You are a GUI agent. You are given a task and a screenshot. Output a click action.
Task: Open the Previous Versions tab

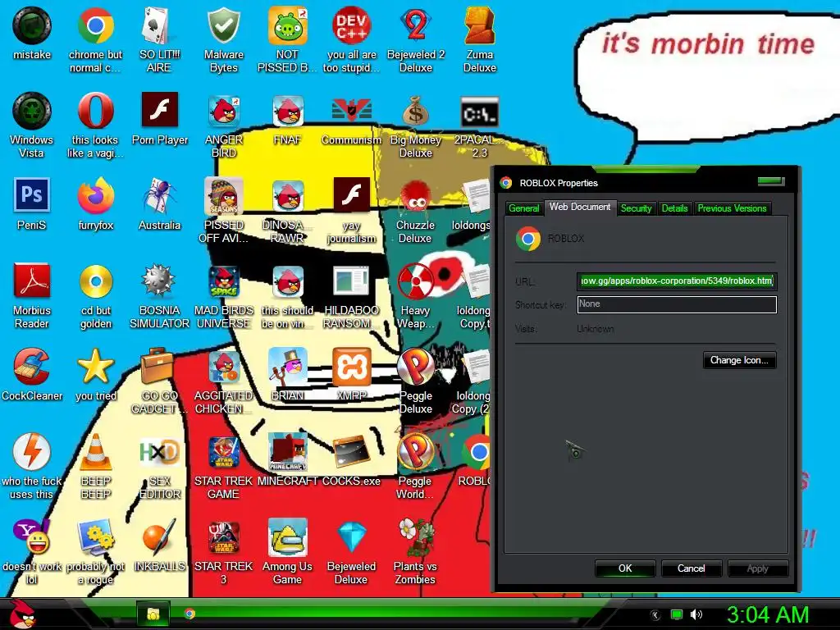732,208
